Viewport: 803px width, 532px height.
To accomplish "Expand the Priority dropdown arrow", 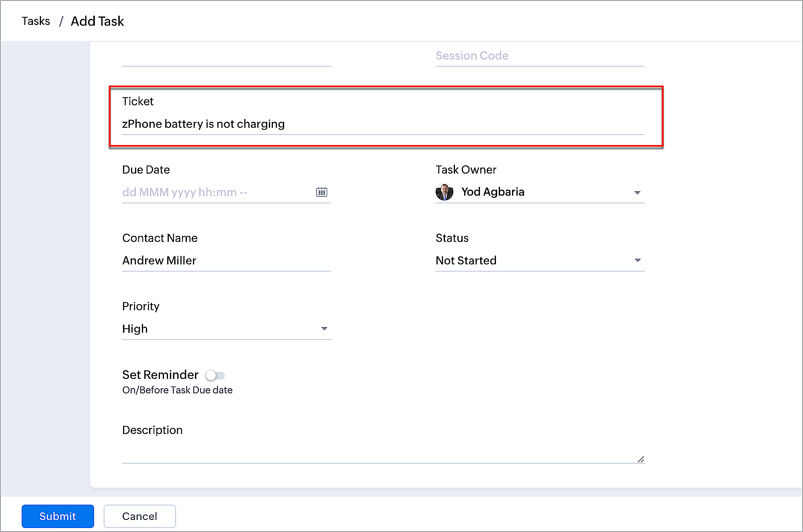I will point(324,329).
